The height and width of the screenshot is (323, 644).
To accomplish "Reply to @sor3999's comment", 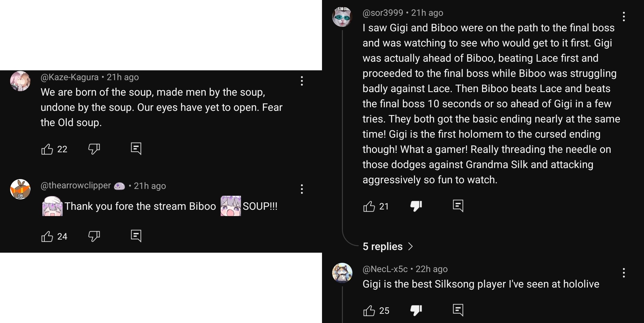I will [458, 206].
